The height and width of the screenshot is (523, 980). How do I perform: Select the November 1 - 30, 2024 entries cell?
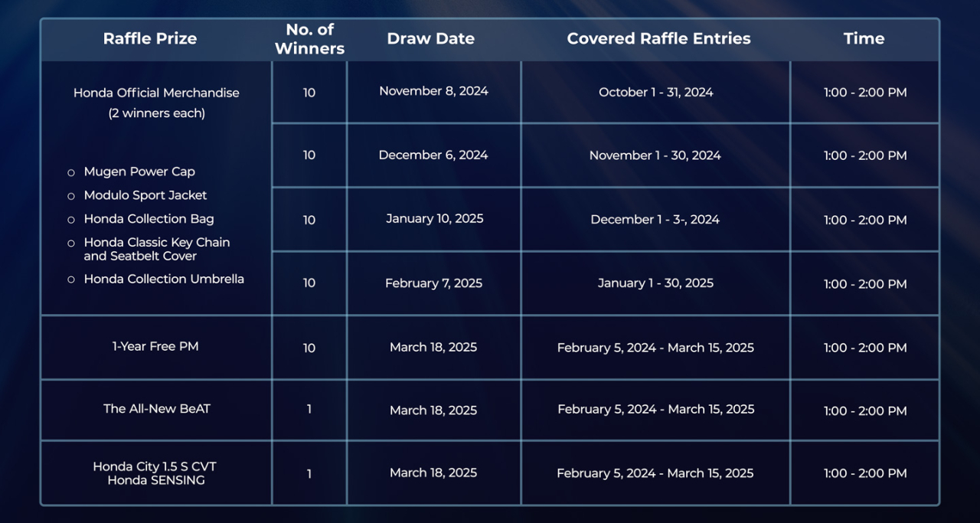[655, 155]
